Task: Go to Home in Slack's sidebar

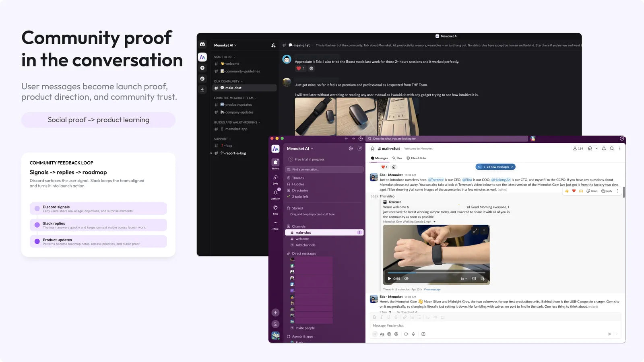Action: [275, 164]
